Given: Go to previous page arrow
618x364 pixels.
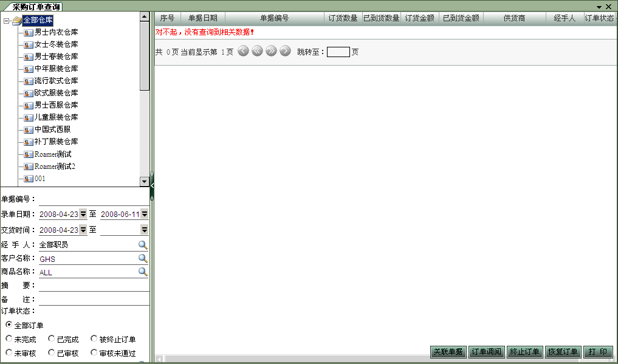Looking at the screenshot, I should click(x=243, y=51).
